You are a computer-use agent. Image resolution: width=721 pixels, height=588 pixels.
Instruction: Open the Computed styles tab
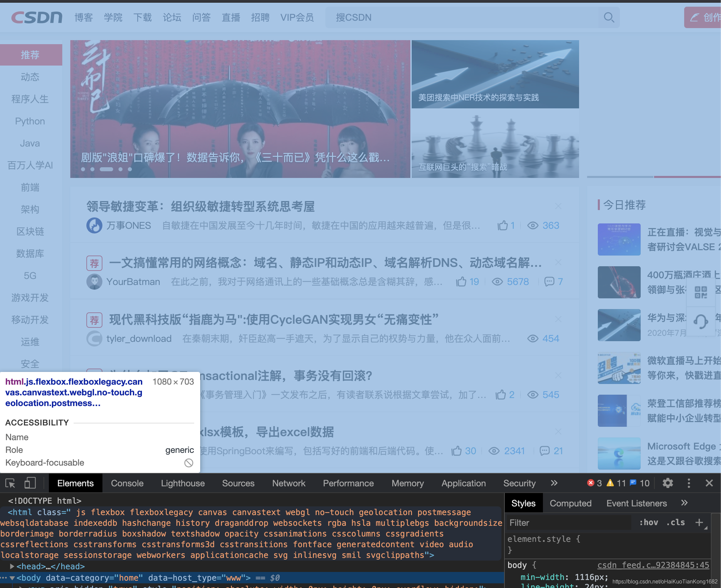(x=570, y=503)
